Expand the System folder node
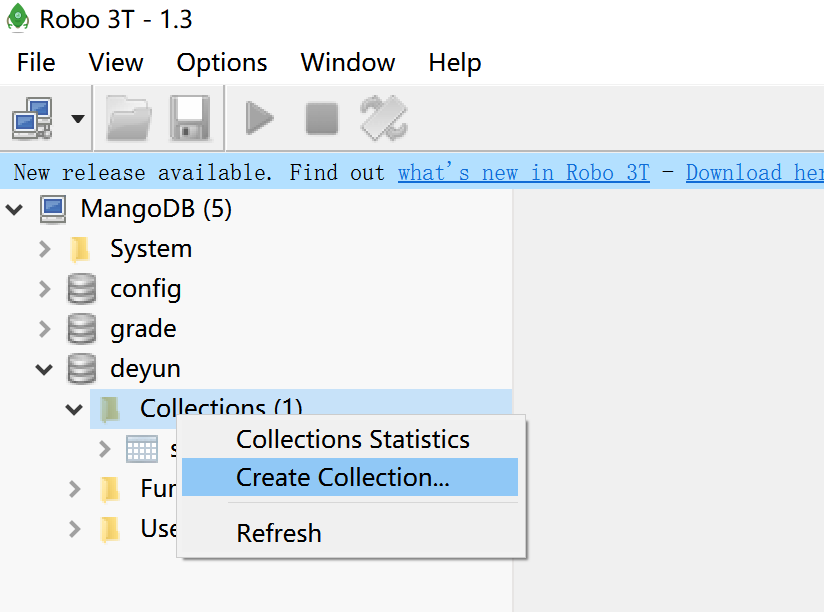The height and width of the screenshot is (612, 824). [x=45, y=249]
